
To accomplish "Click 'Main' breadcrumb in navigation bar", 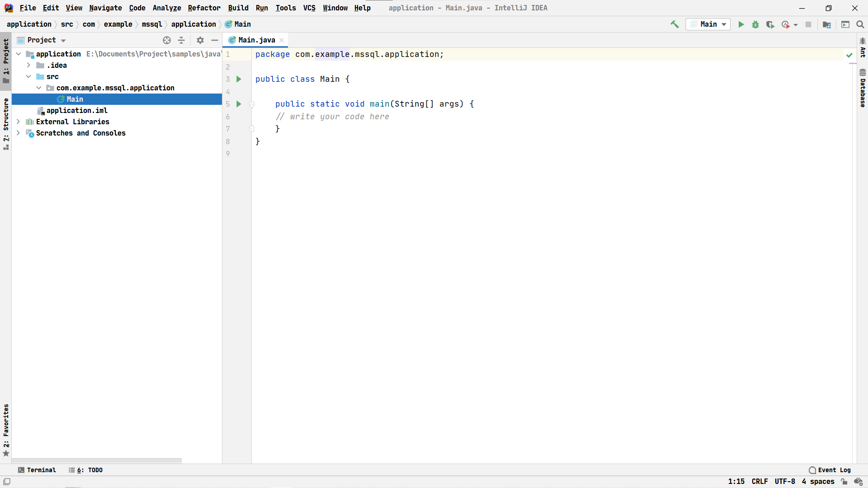I will pyautogui.click(x=238, y=24).
